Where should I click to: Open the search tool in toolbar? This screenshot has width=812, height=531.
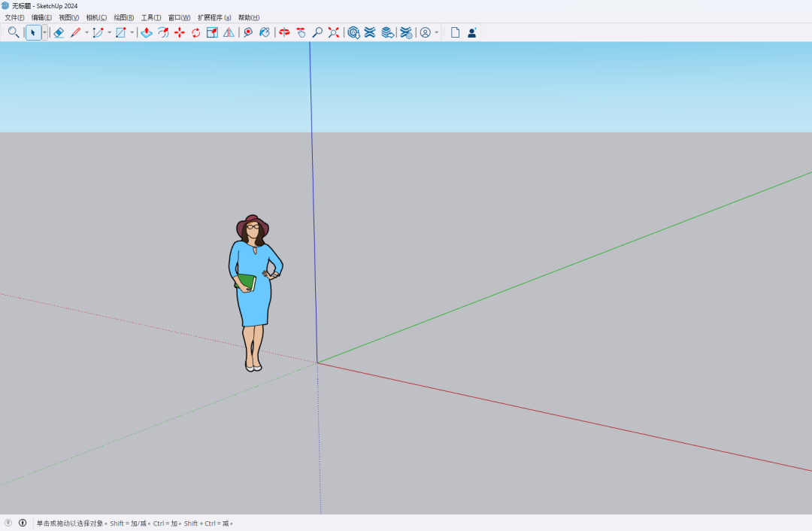(14, 32)
